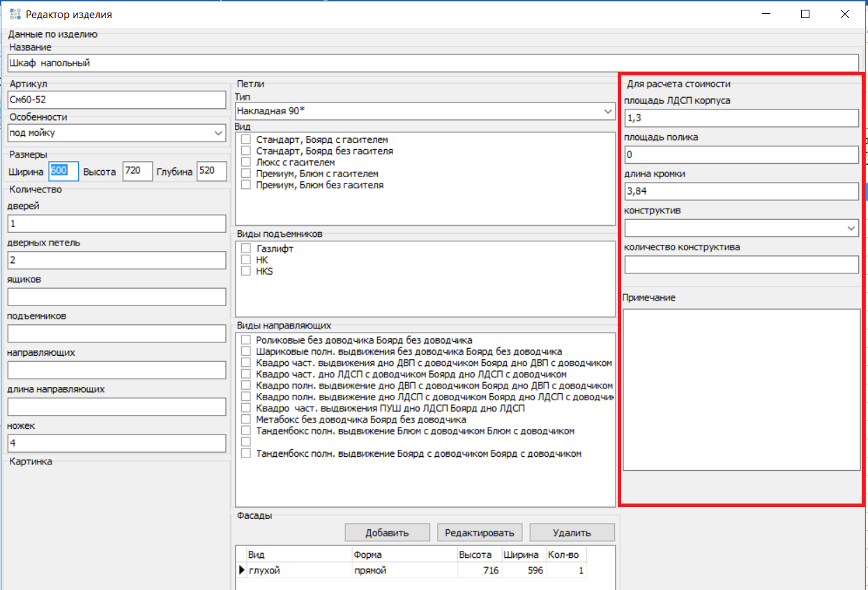
Task: Sort facades by the 'Форма' column header
Action: [x=404, y=555]
